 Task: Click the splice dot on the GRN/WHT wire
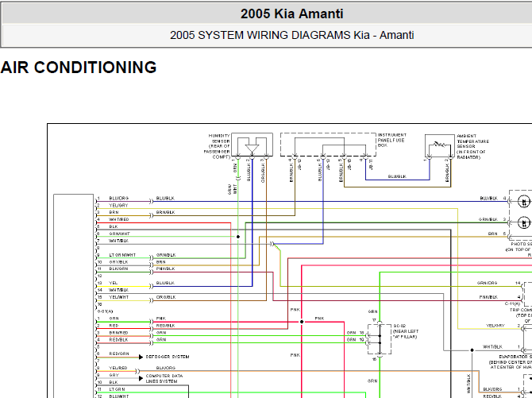(238, 237)
